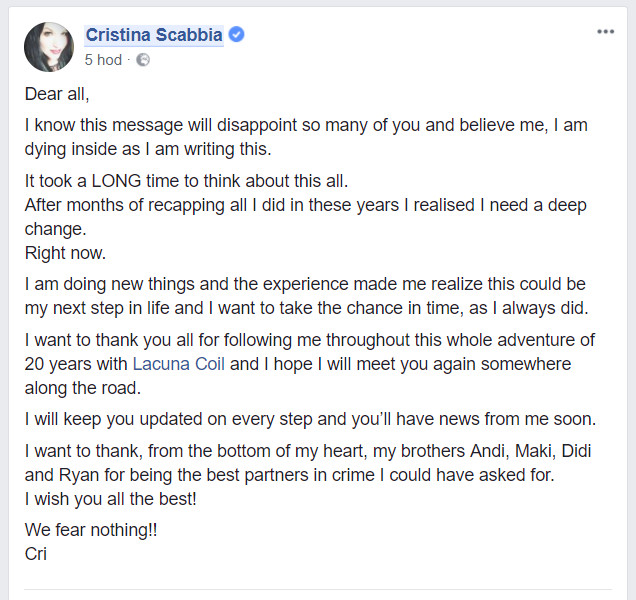Click the 'After months of recapping' line

coord(305,205)
